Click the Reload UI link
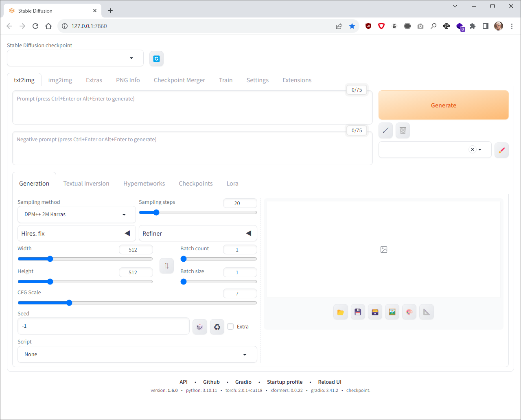 [x=330, y=382]
